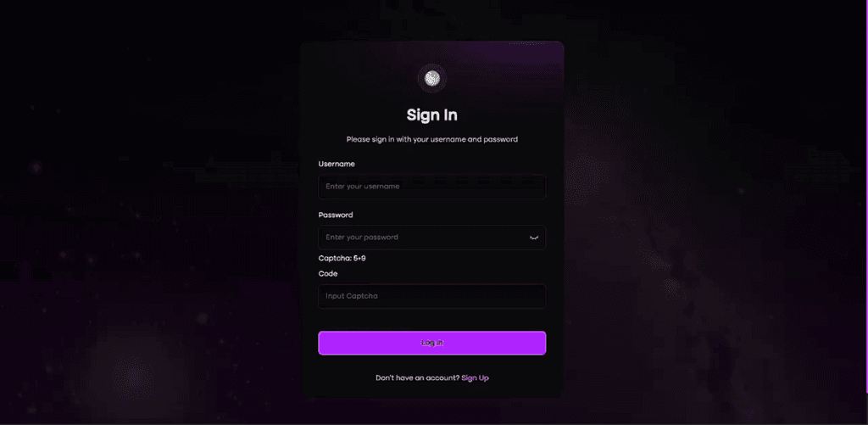The height and width of the screenshot is (425, 868).
Task: Click the Captcha: 5+9 text
Action: pos(342,258)
